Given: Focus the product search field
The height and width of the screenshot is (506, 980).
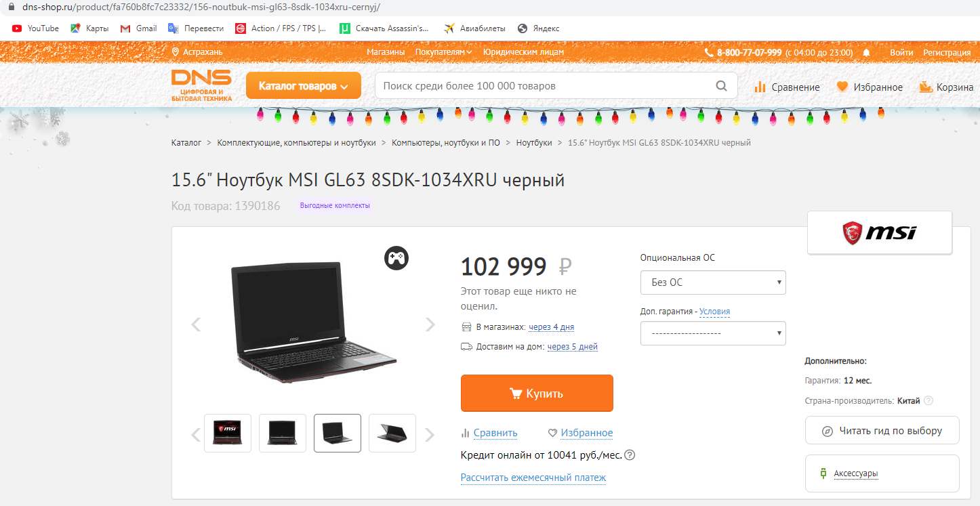Looking at the screenshot, I should [x=546, y=86].
